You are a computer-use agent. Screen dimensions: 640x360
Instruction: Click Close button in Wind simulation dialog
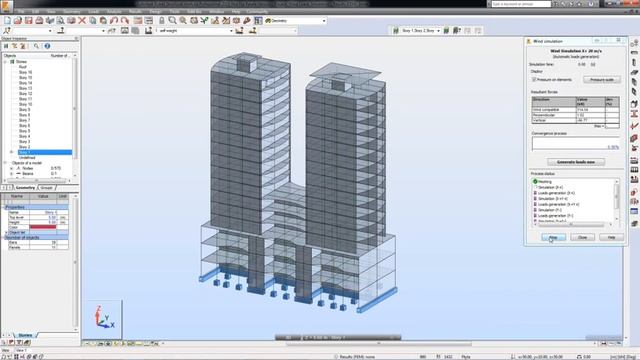pyautogui.click(x=582, y=237)
